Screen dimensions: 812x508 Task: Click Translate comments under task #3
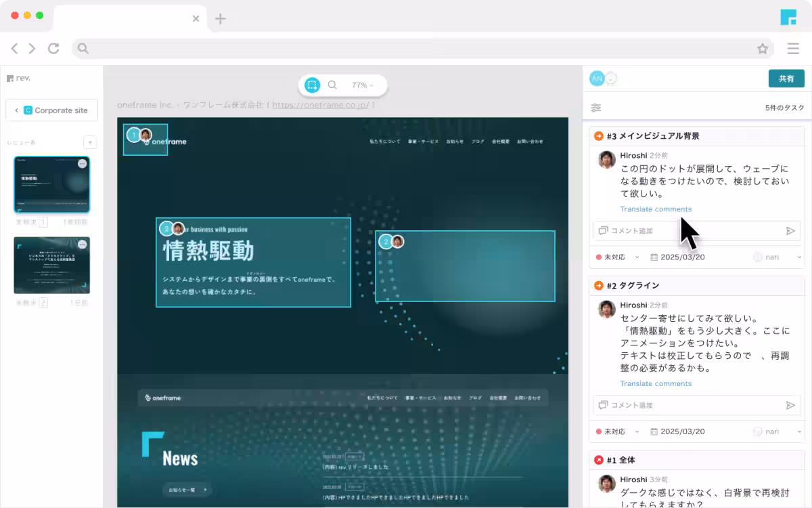(x=656, y=209)
